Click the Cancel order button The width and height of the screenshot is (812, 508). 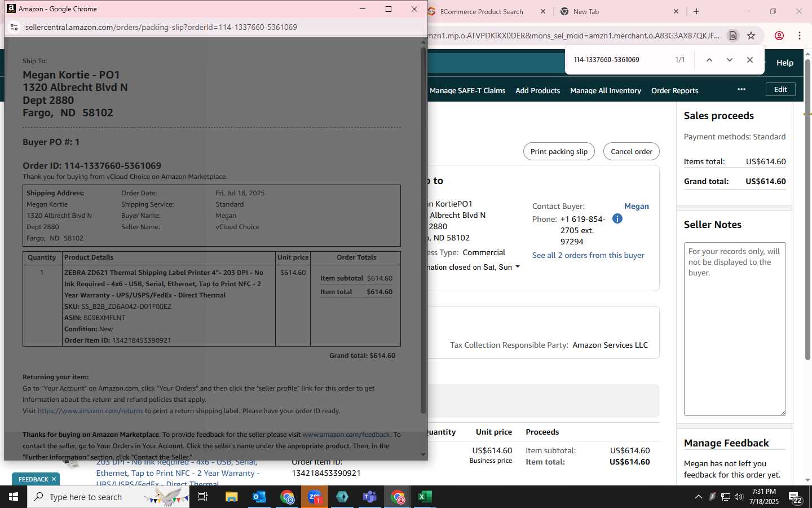[632, 151]
